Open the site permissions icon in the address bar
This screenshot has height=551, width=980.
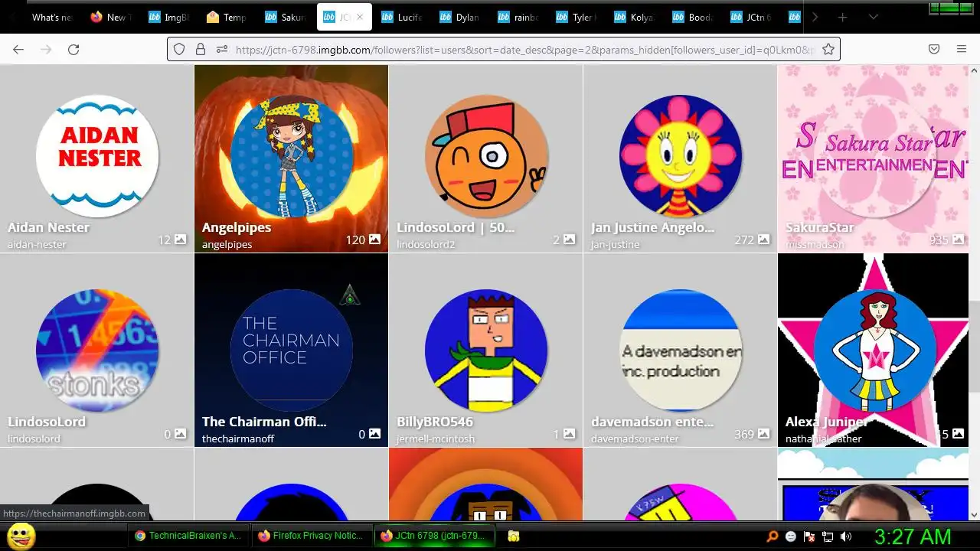[x=222, y=49]
